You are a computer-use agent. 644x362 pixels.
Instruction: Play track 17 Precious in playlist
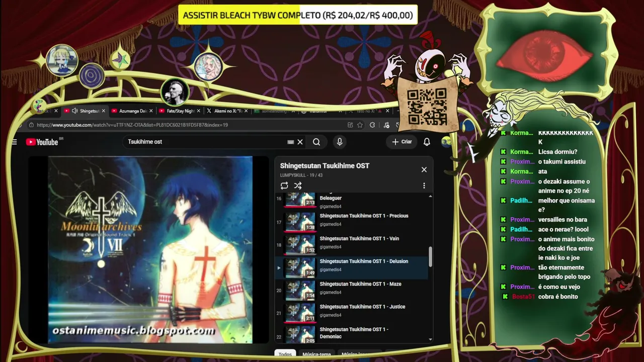click(351, 221)
